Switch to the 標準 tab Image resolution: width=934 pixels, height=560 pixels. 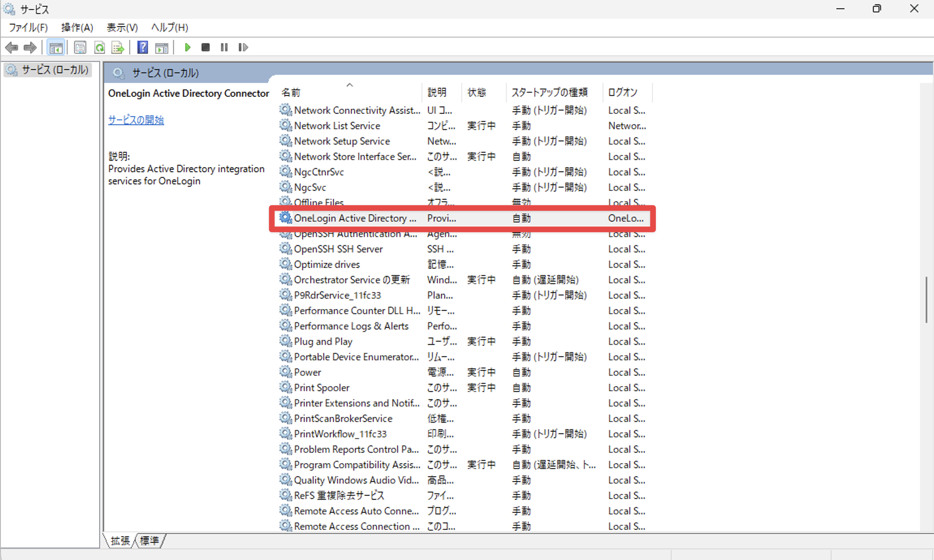(x=149, y=541)
